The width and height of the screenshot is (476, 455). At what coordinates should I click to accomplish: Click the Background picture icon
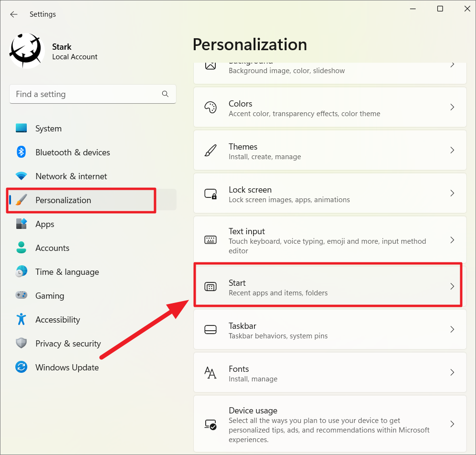pos(210,65)
